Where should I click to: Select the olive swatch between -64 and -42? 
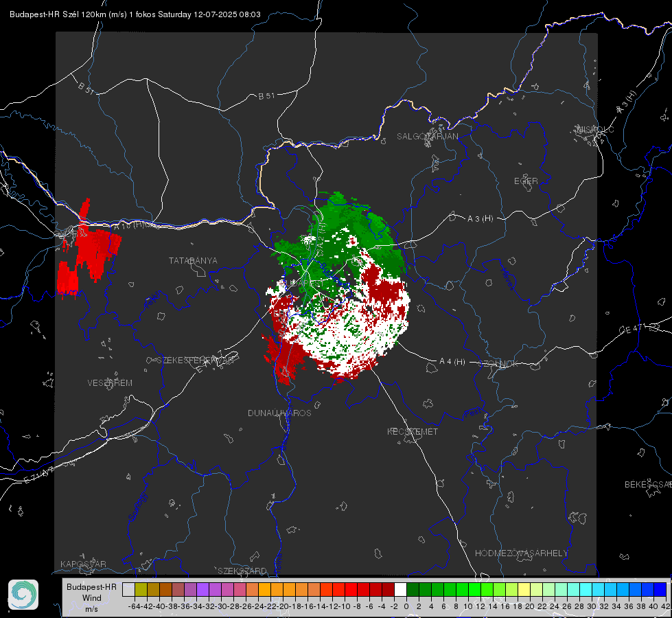click(141, 589)
